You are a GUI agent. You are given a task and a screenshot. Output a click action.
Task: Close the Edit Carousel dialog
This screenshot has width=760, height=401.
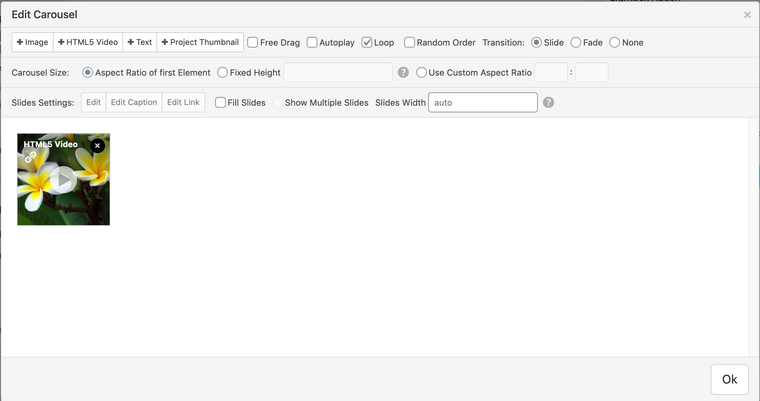[747, 15]
